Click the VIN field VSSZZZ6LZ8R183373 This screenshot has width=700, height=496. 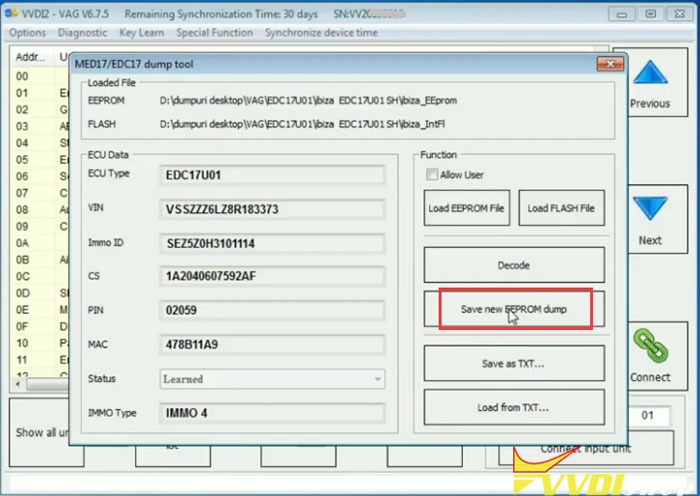click(x=272, y=209)
